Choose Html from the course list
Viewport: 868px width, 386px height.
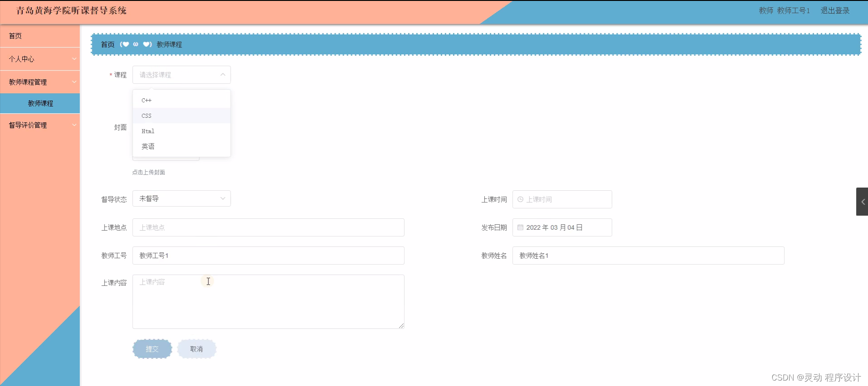pyautogui.click(x=181, y=131)
